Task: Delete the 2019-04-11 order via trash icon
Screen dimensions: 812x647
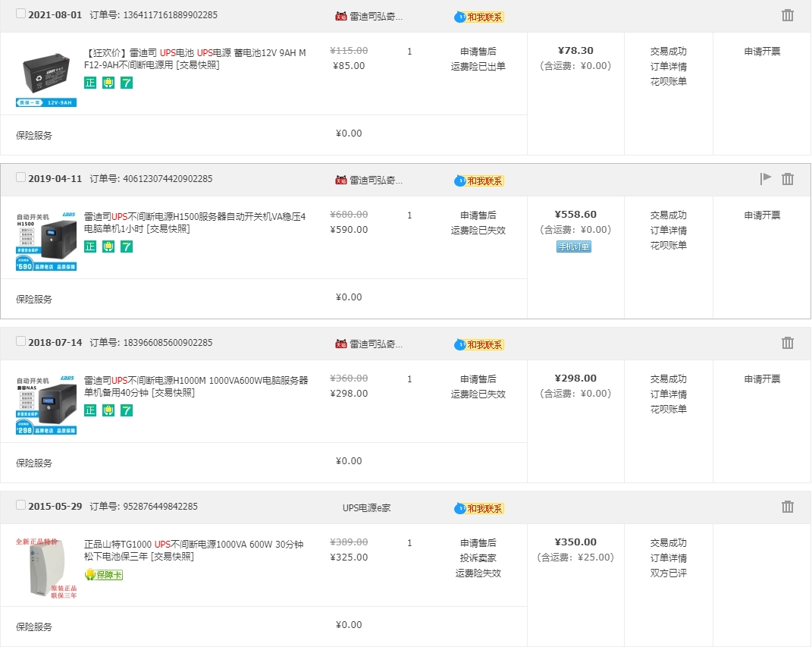Action: [x=787, y=179]
